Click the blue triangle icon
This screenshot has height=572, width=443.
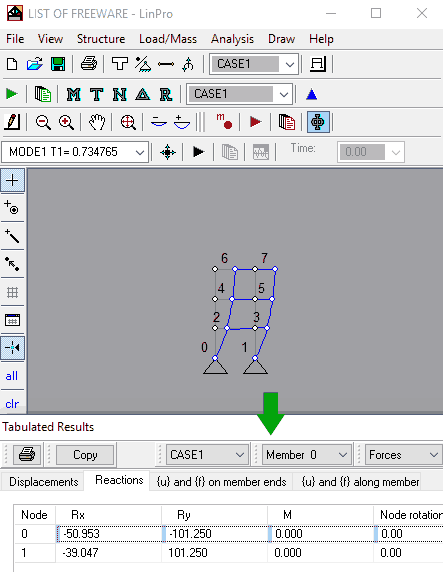pyautogui.click(x=312, y=94)
